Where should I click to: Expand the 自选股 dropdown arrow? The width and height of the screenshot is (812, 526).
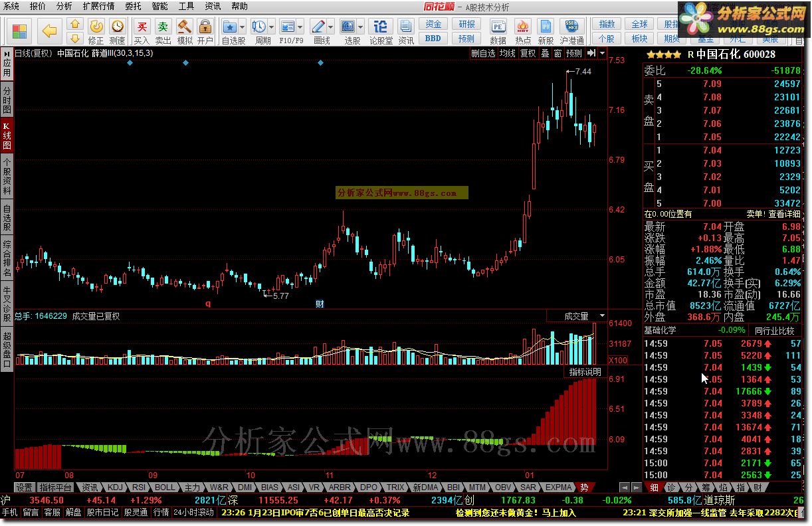(x=243, y=27)
